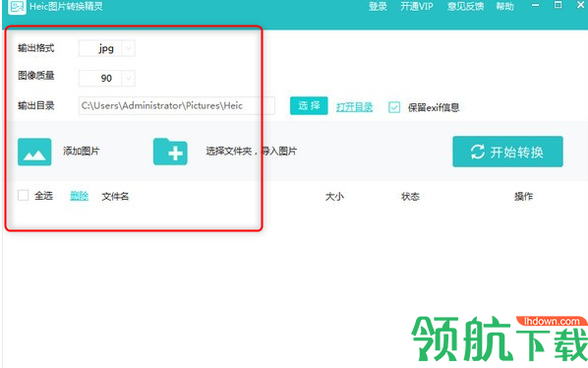Click the 选择 output folder button
This screenshot has width=588, height=368.
tap(309, 106)
